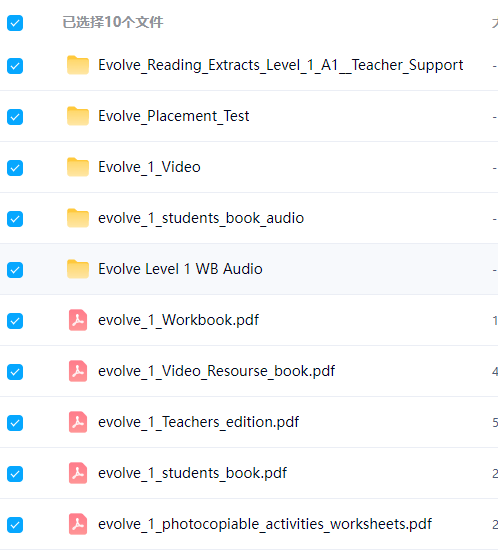Untick checkbox for evolve_1_Video_Resourse_book.pdf
Image resolution: width=498 pixels, height=551 pixels.
click(15, 372)
